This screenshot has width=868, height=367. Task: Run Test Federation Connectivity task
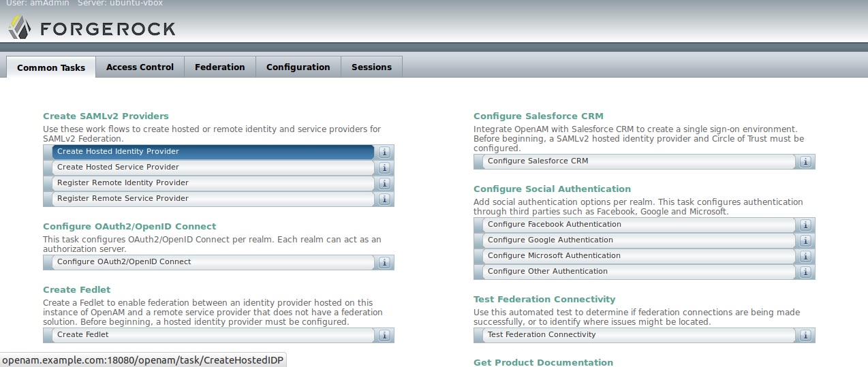[x=639, y=335]
